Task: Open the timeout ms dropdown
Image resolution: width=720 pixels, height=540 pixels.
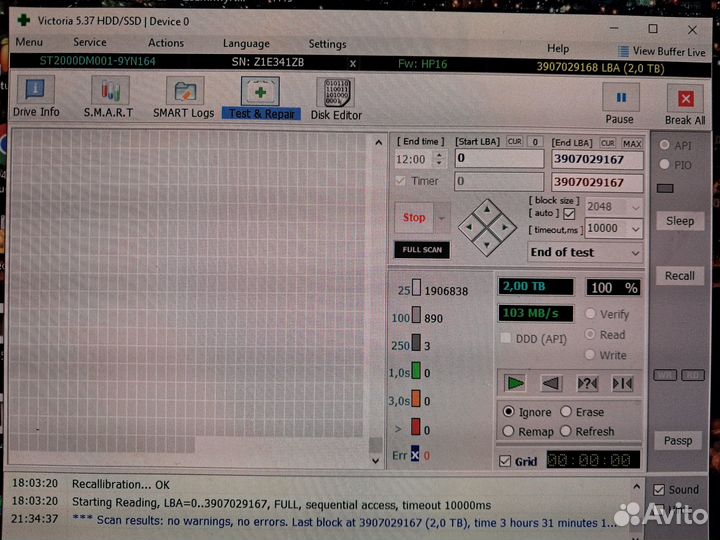Action: 634,228
